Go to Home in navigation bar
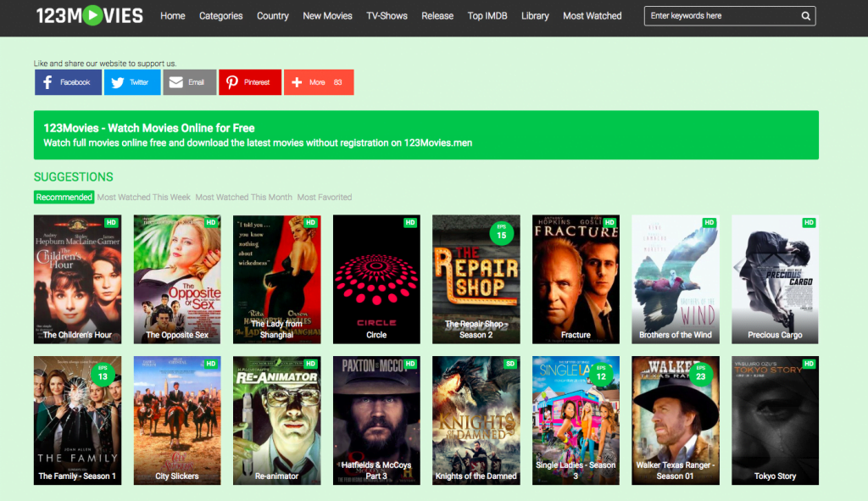Viewport: 868px width, 501px height. tap(173, 16)
